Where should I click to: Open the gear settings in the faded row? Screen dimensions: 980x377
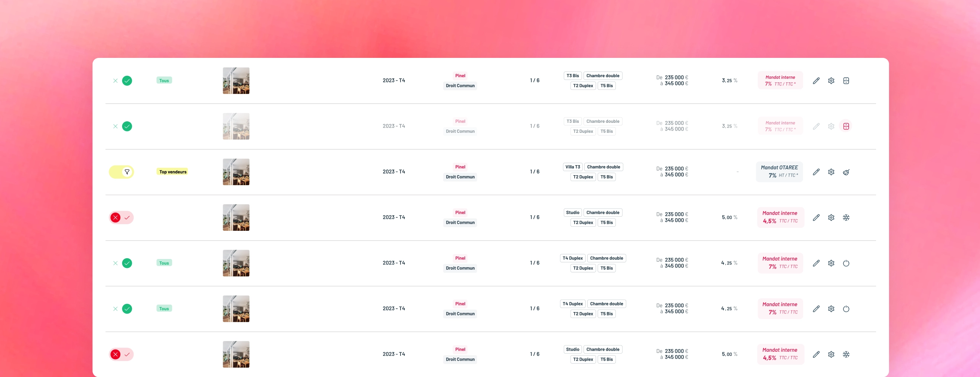click(831, 126)
